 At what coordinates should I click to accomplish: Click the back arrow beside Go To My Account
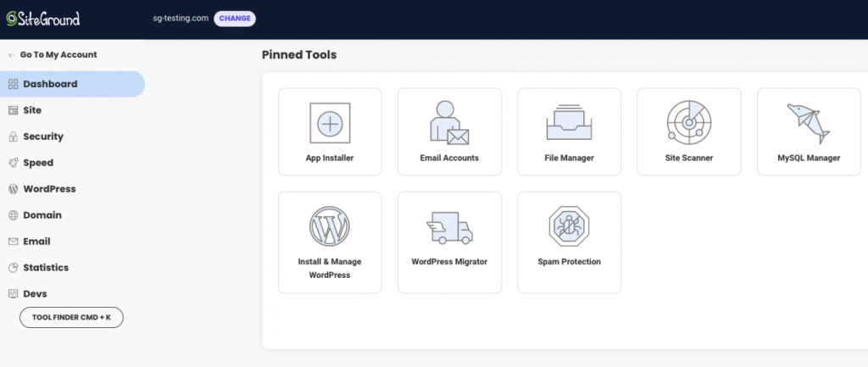click(12, 55)
